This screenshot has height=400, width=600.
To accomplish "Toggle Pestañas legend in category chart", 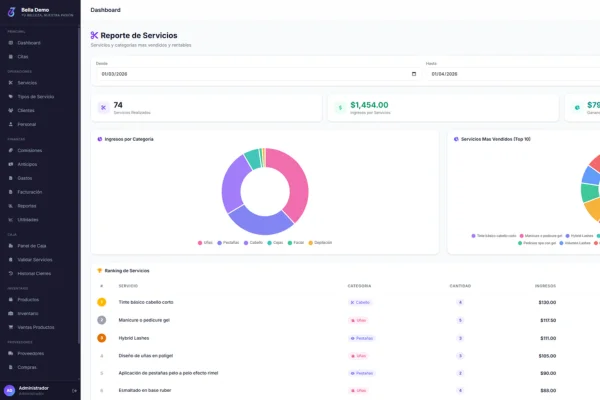I will [227, 242].
